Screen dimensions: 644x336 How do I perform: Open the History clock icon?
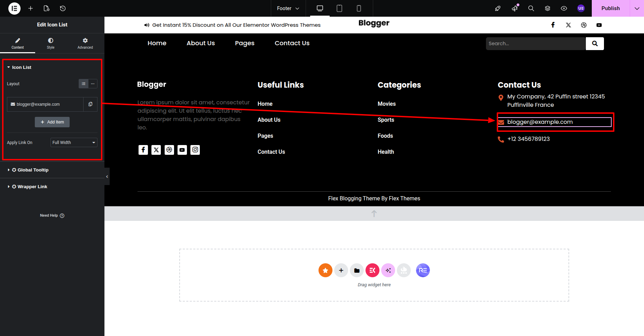tap(63, 8)
